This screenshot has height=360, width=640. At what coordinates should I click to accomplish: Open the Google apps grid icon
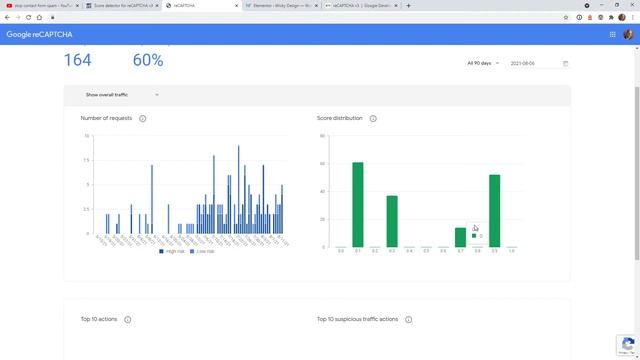tap(612, 35)
